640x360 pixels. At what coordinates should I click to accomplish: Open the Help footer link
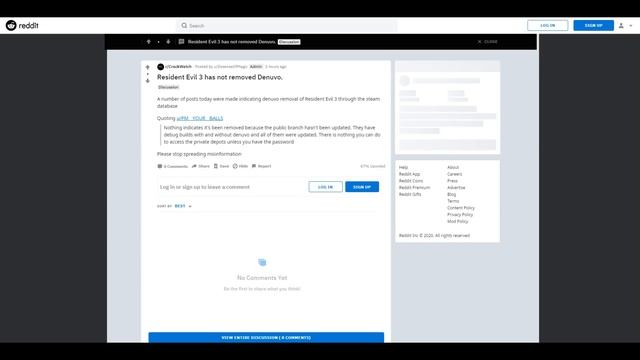pyautogui.click(x=403, y=167)
